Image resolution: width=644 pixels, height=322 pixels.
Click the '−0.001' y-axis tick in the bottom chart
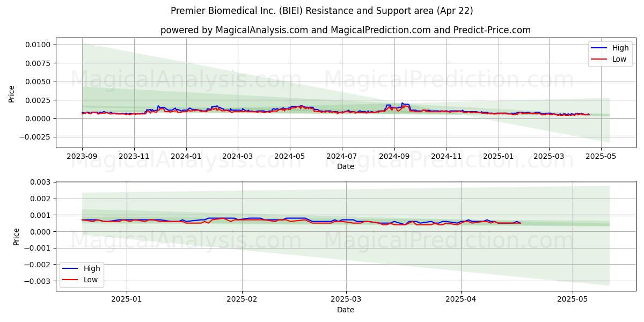pyautogui.click(x=37, y=248)
